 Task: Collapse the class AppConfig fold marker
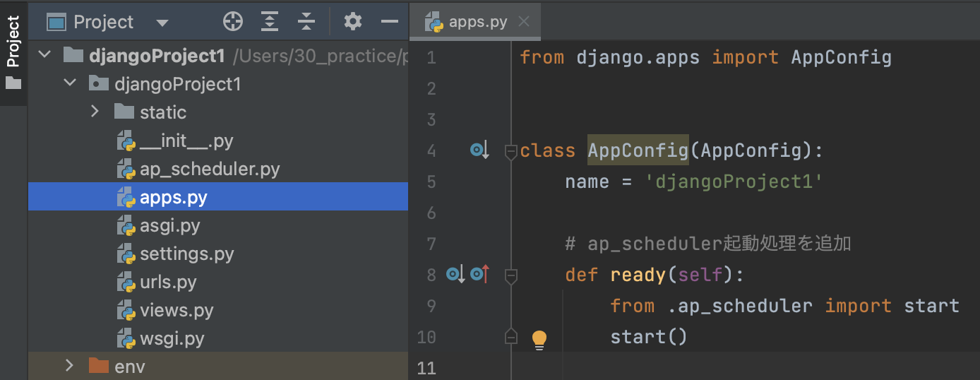(511, 151)
